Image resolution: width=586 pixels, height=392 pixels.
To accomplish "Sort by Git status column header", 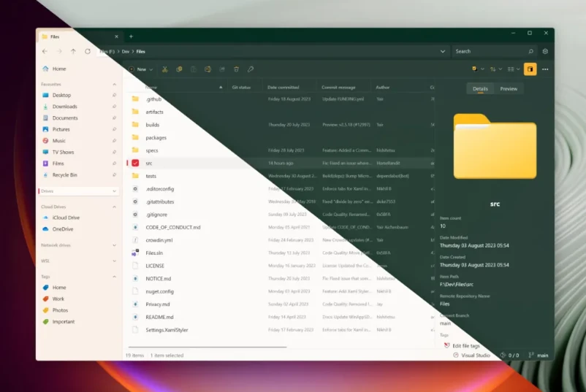I will 241,88.
